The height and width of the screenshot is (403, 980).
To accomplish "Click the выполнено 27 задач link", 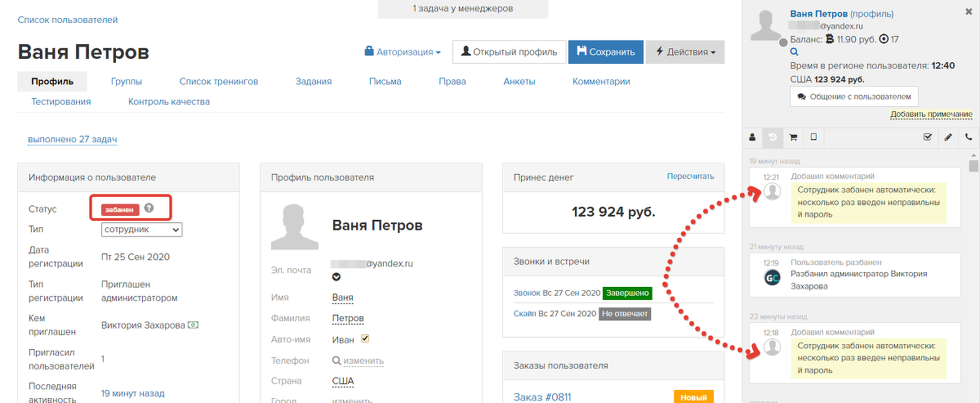I will pos(73,139).
